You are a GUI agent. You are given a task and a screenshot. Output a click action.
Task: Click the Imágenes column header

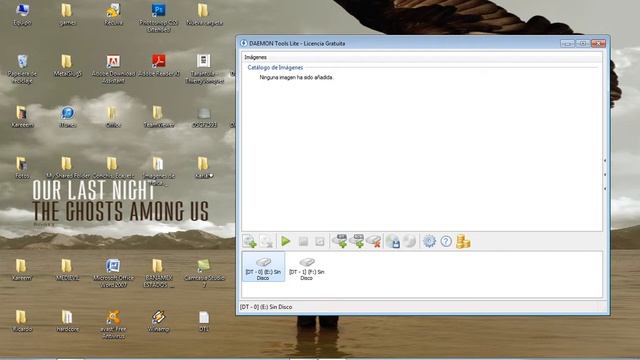256,57
